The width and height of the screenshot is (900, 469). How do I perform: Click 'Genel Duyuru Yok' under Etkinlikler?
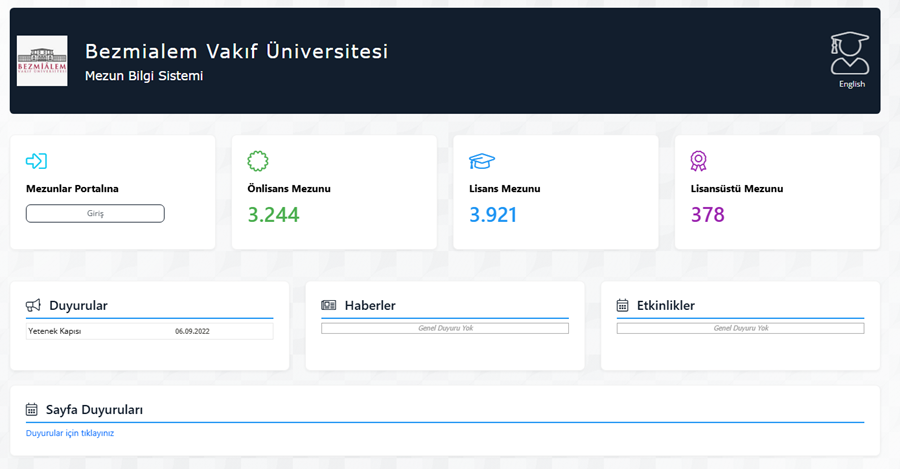coord(741,328)
